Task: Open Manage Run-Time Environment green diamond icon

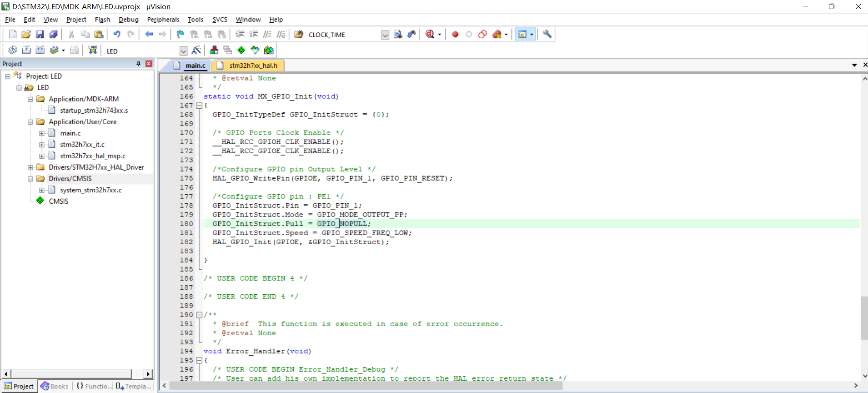Action: 241,50
